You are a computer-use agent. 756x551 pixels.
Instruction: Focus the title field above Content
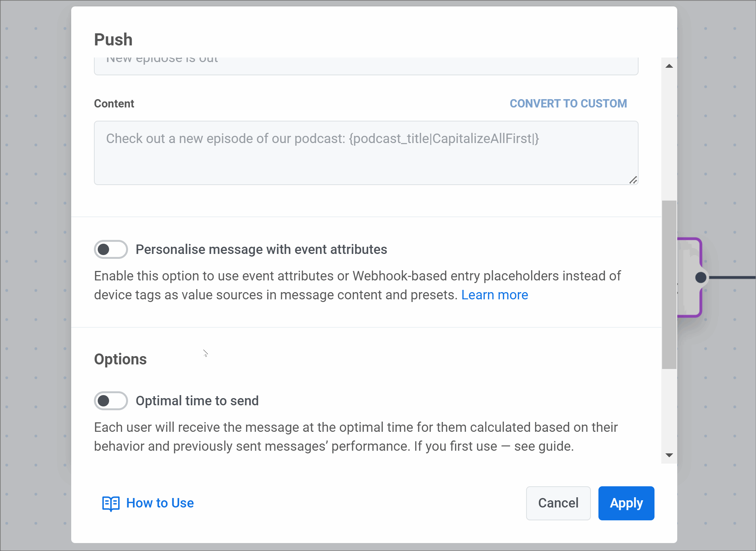366,65
